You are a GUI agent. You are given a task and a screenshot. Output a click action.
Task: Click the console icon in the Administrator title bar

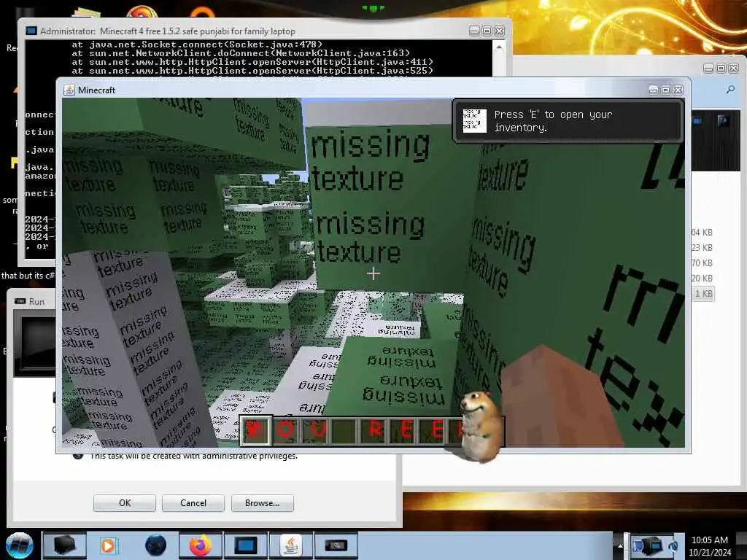[31, 31]
